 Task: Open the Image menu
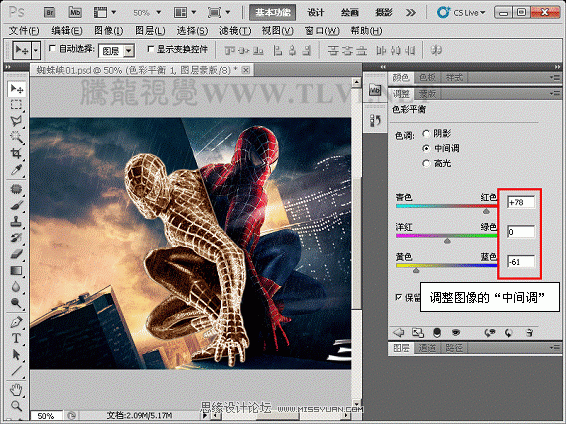point(108,31)
